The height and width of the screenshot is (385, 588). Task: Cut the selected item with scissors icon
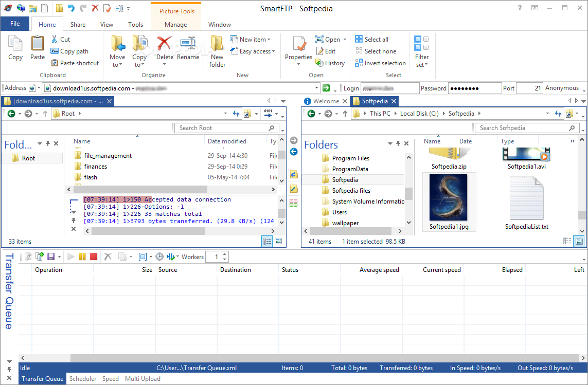point(60,40)
